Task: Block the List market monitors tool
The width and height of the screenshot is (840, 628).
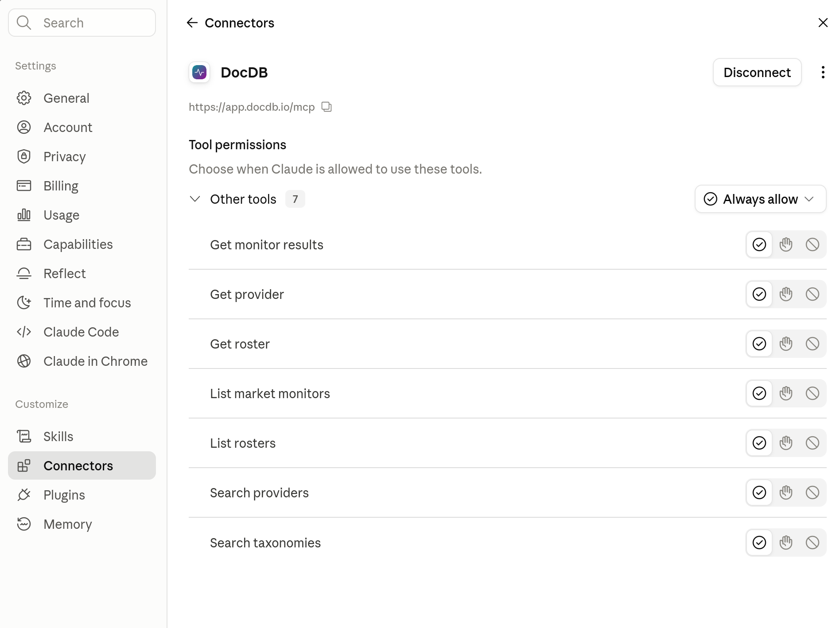Action: pyautogui.click(x=813, y=393)
